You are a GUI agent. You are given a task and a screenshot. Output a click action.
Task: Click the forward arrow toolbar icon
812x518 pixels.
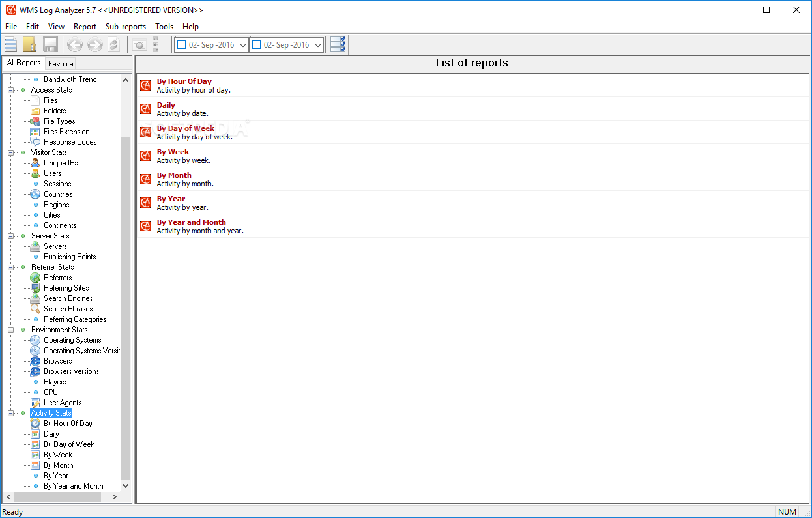click(94, 45)
